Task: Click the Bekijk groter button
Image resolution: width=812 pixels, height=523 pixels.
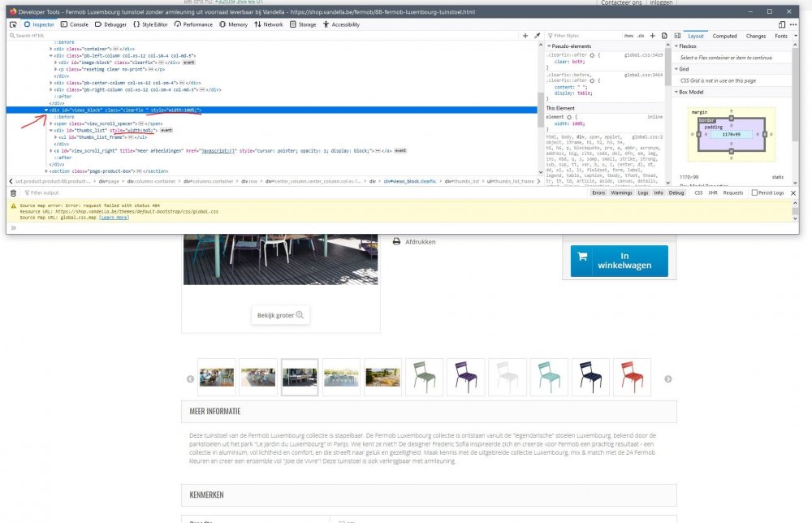Action: 280,315
